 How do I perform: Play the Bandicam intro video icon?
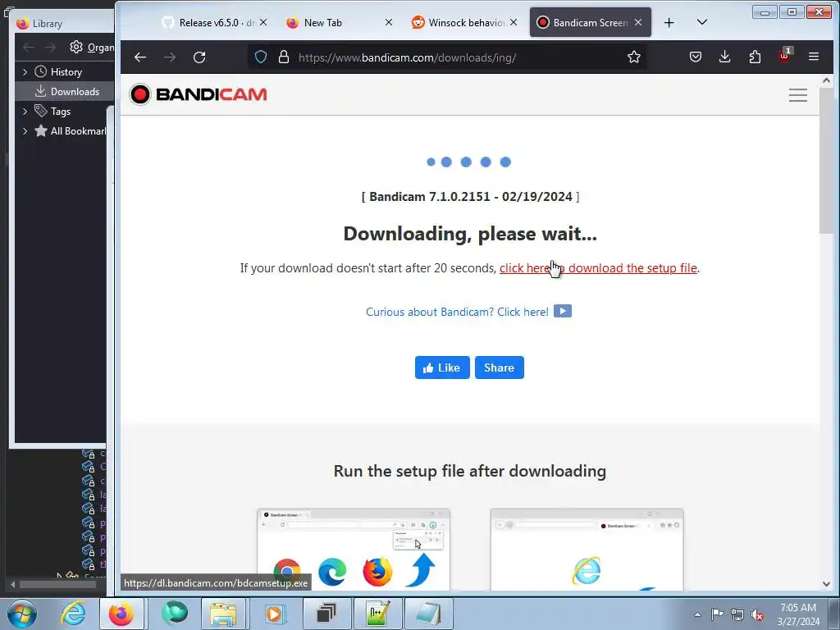click(563, 311)
